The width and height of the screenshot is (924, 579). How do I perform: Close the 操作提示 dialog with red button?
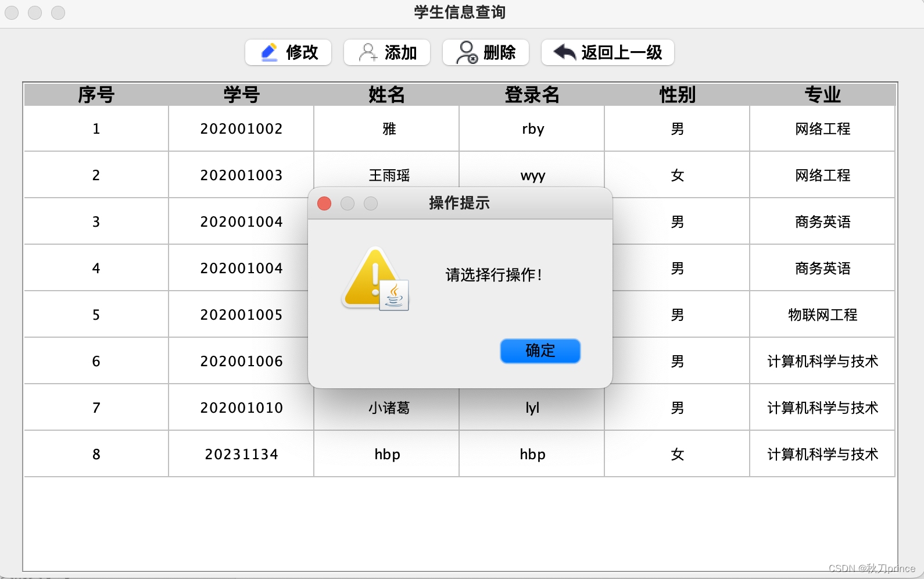pyautogui.click(x=324, y=203)
